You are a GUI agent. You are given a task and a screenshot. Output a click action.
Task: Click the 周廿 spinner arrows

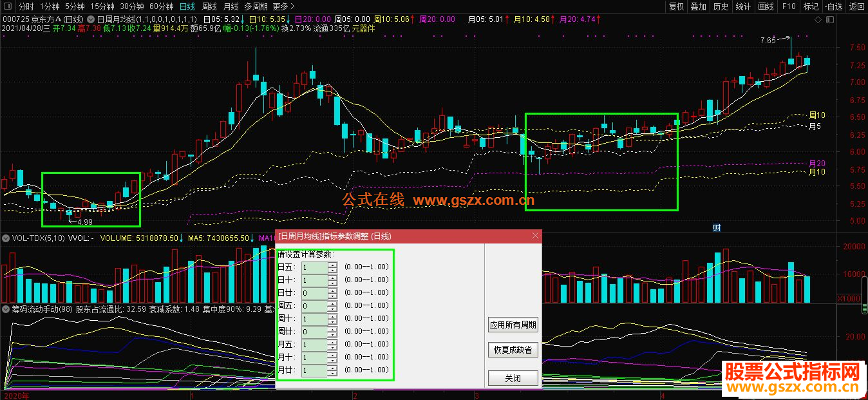[x=332, y=332]
